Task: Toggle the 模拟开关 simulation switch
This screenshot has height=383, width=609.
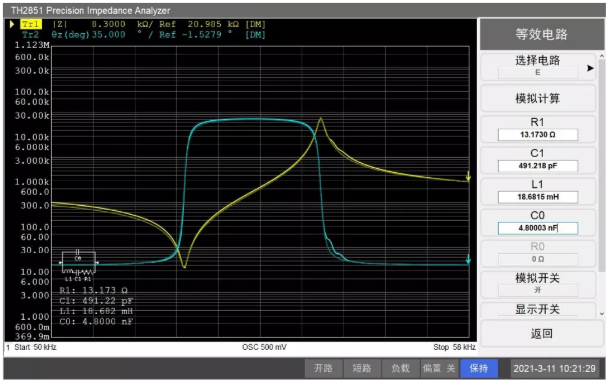Action: (538, 284)
